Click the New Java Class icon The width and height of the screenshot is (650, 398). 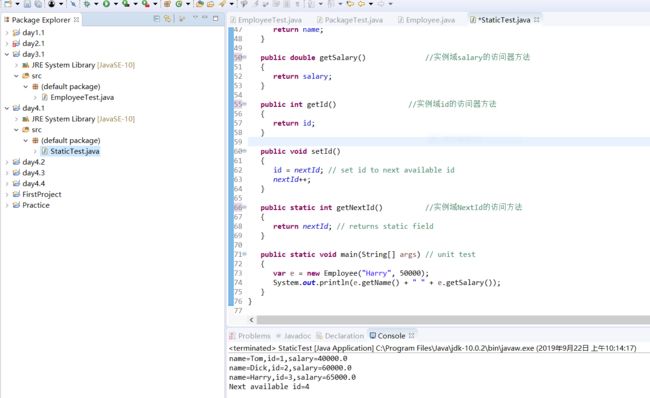pyautogui.click(x=179, y=4)
